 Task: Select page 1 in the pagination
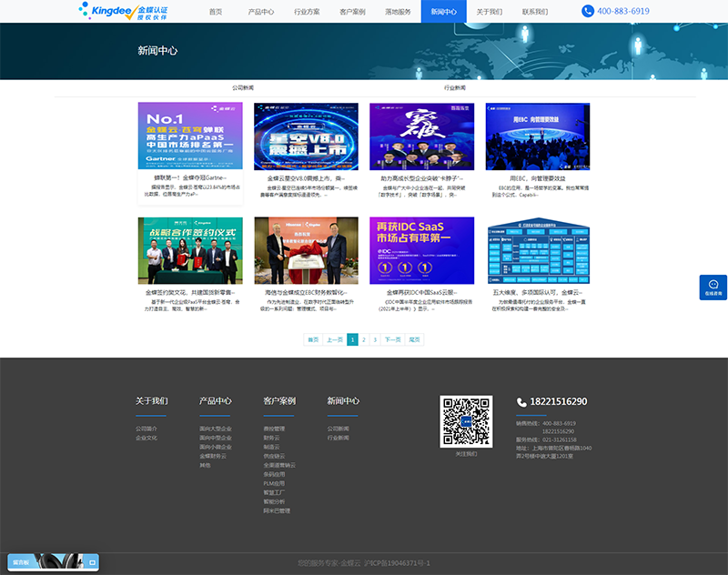point(352,339)
